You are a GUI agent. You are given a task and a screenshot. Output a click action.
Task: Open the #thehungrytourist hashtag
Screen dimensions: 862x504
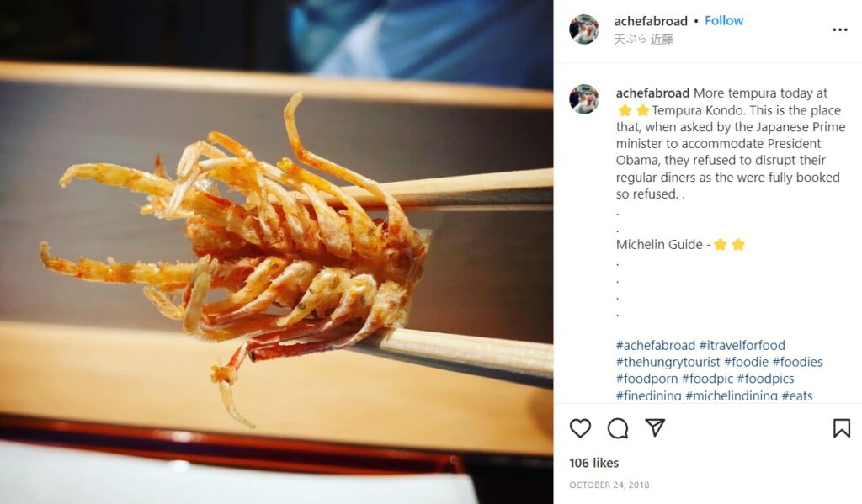[668, 362]
